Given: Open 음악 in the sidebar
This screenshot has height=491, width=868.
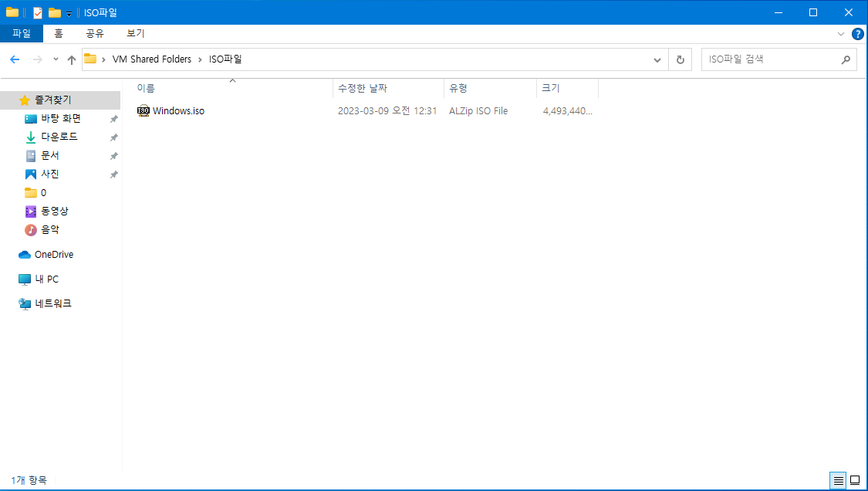Looking at the screenshot, I should click(x=50, y=229).
